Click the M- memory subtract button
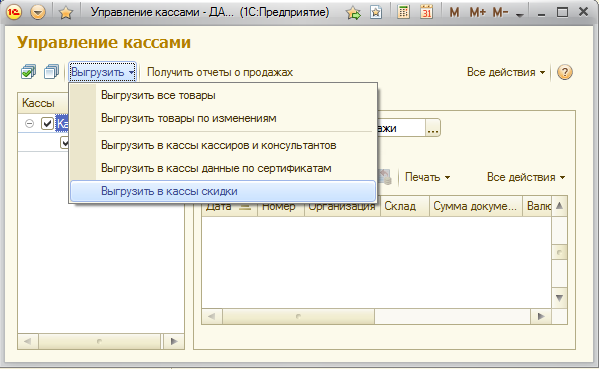 (x=500, y=13)
